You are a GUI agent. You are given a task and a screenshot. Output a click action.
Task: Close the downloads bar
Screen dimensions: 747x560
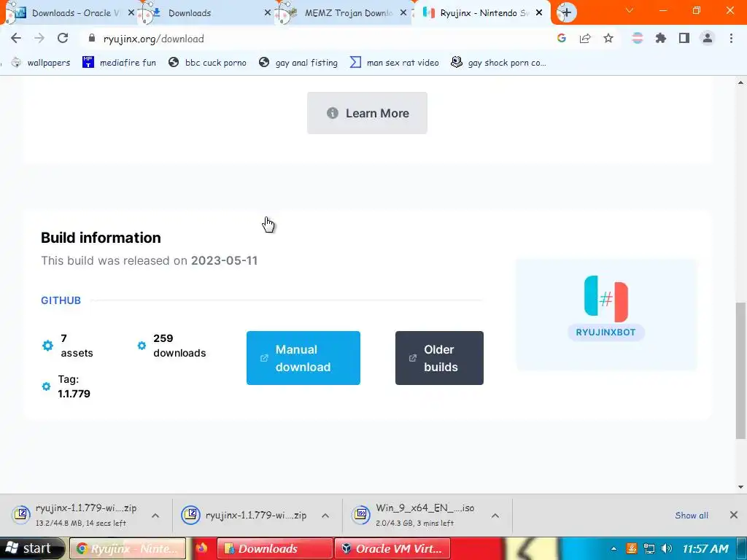[734, 515]
